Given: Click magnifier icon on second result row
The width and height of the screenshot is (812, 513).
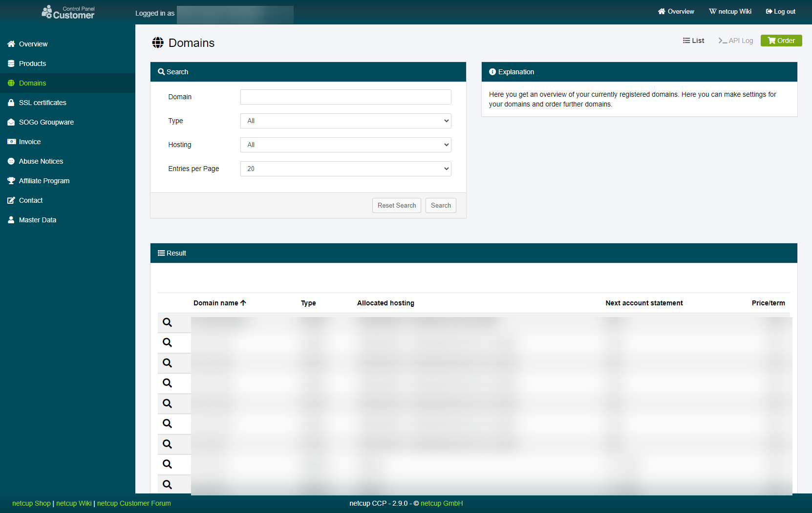Looking at the screenshot, I should (167, 342).
